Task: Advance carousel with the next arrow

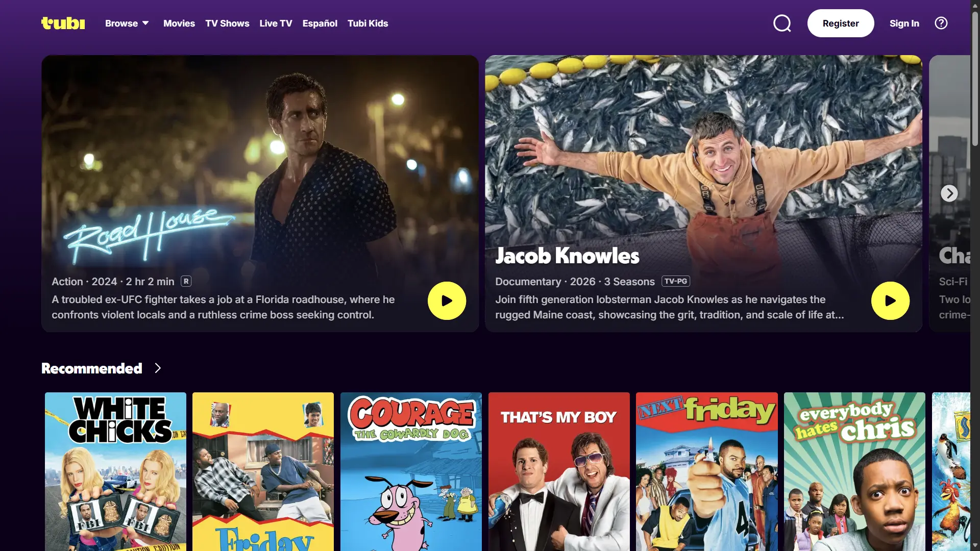Action: tap(949, 193)
